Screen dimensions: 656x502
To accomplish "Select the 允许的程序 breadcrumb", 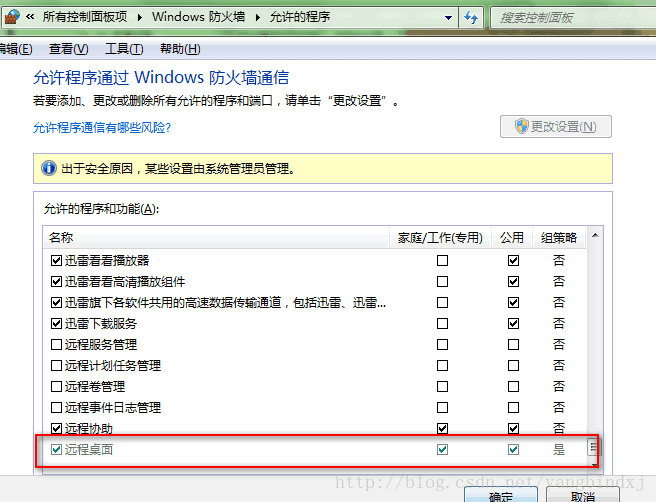I will [x=300, y=17].
